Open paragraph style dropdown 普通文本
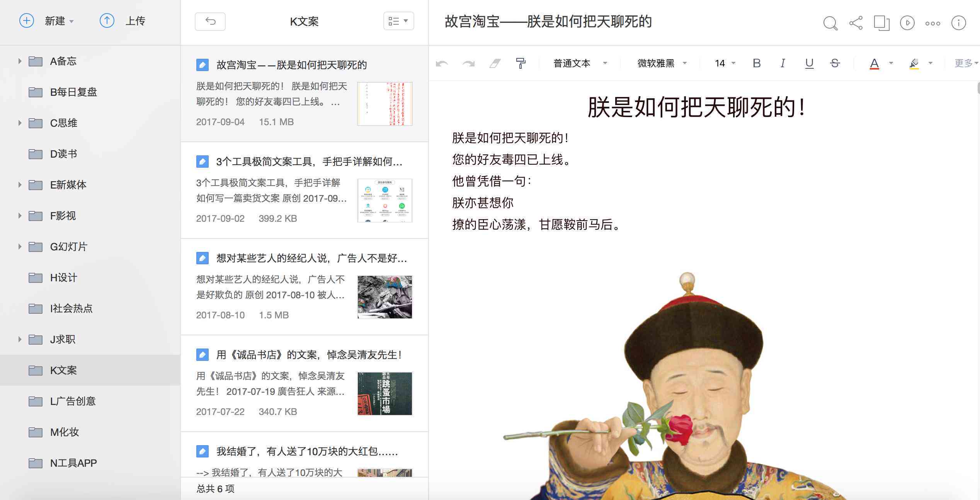 (580, 63)
